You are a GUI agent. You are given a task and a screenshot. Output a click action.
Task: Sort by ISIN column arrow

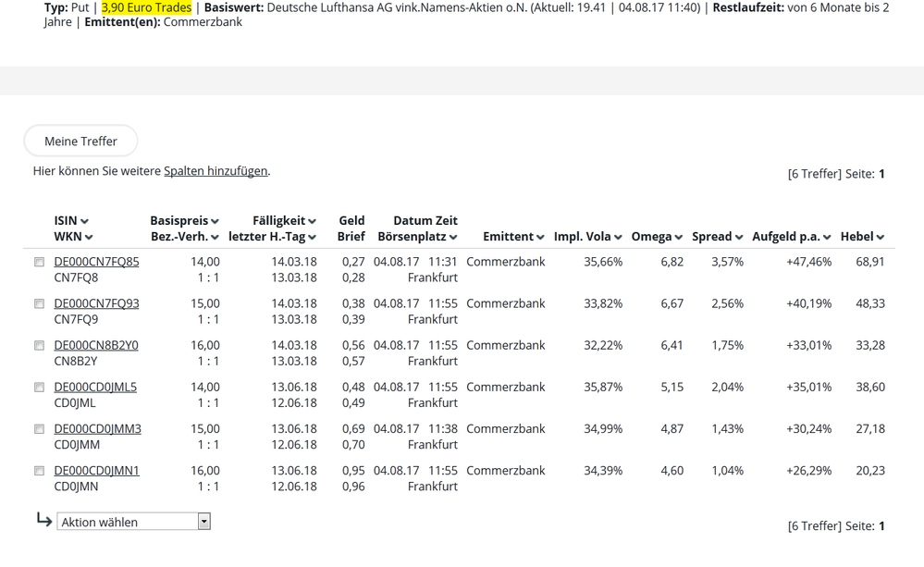(x=85, y=222)
